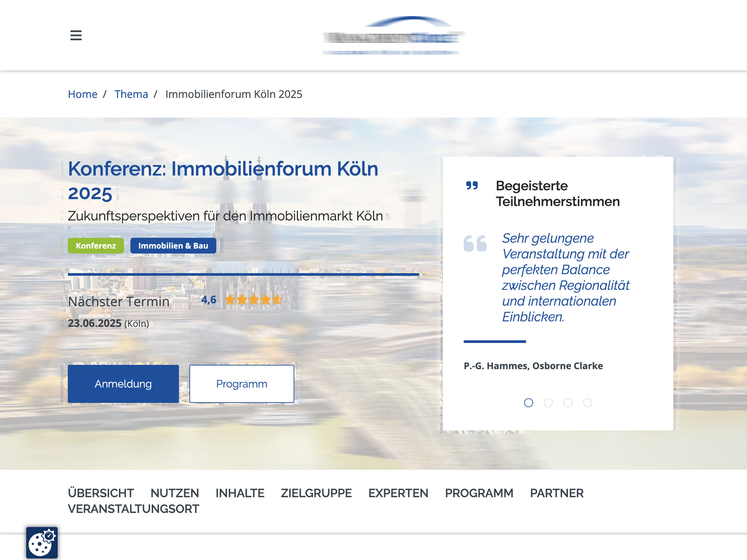Select the green Konferenz tag
This screenshot has width=747, height=560.
point(96,246)
